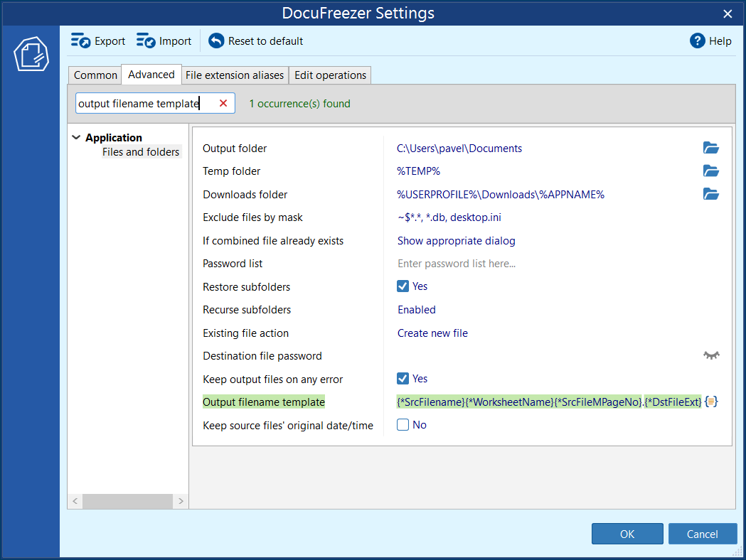746x560 pixels.
Task: Open the folder picker for Temp folder
Action: 710,171
